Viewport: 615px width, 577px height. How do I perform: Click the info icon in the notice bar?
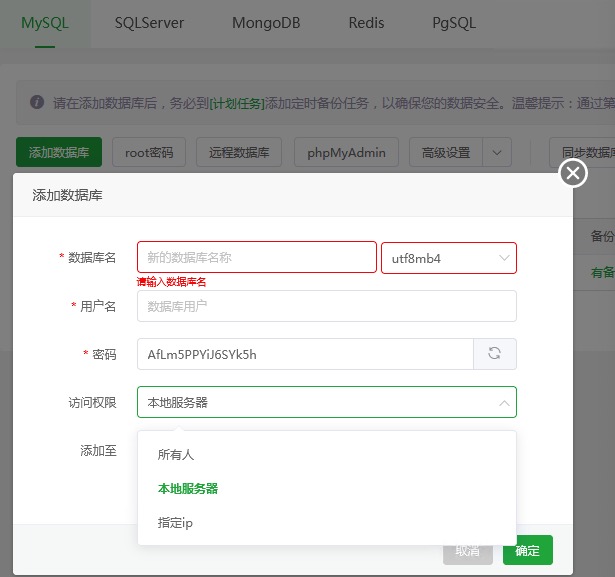[37, 102]
